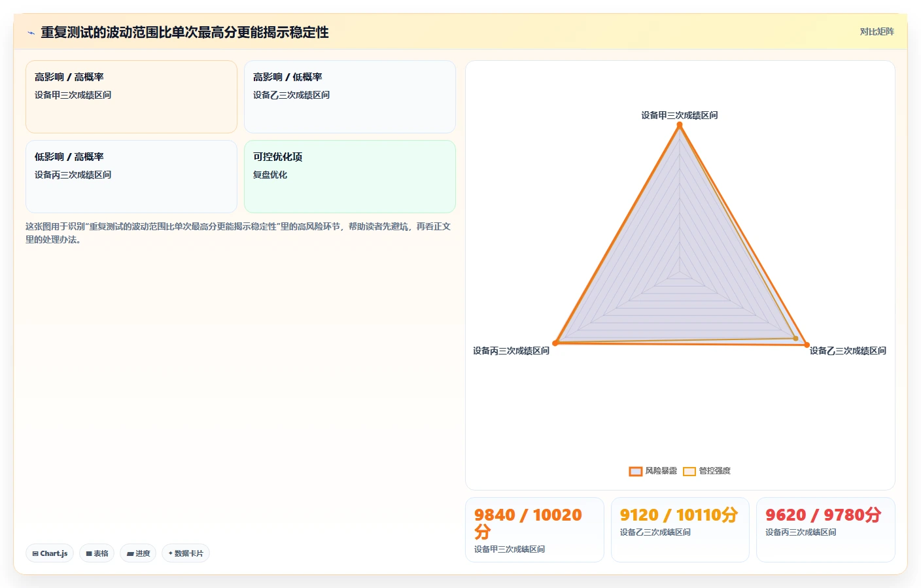Select the green 可控优化项 card

click(350, 177)
